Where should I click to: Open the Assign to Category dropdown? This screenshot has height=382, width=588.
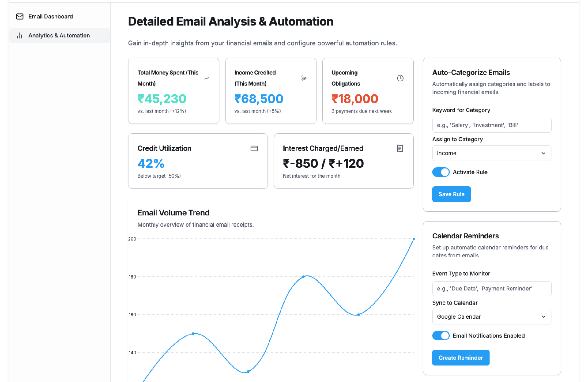pos(491,153)
